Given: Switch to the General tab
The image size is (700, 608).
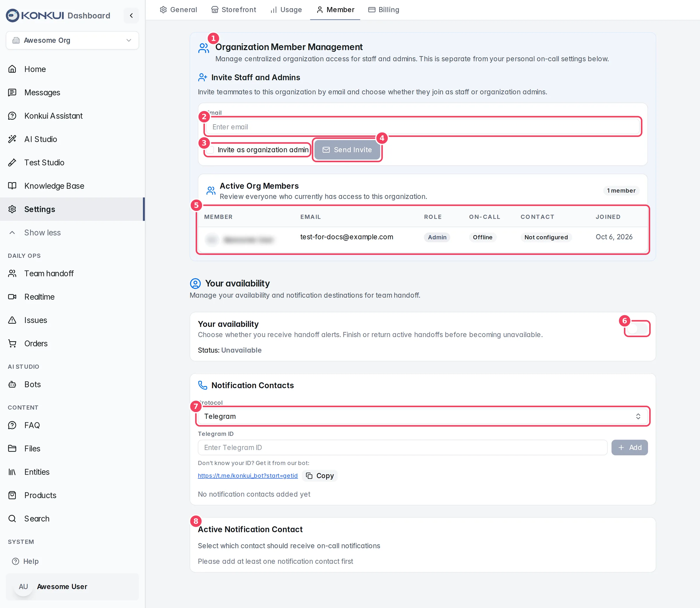Looking at the screenshot, I should click(x=178, y=10).
